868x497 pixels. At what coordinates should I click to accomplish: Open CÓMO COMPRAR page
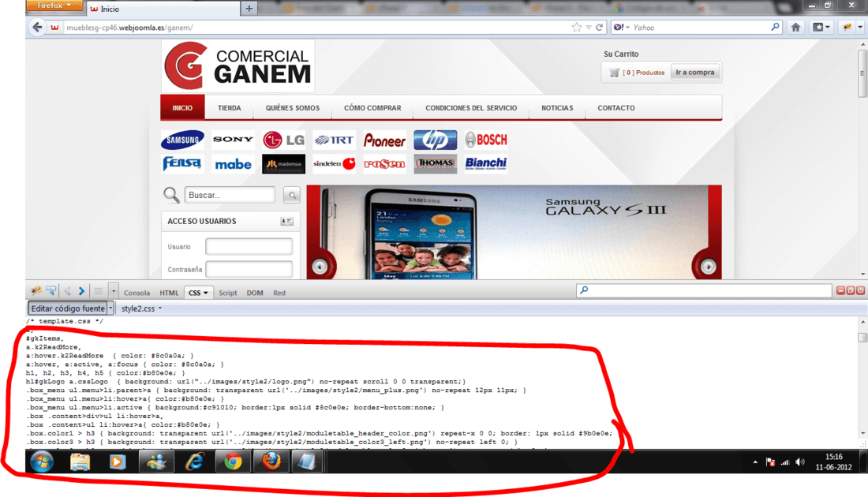372,108
